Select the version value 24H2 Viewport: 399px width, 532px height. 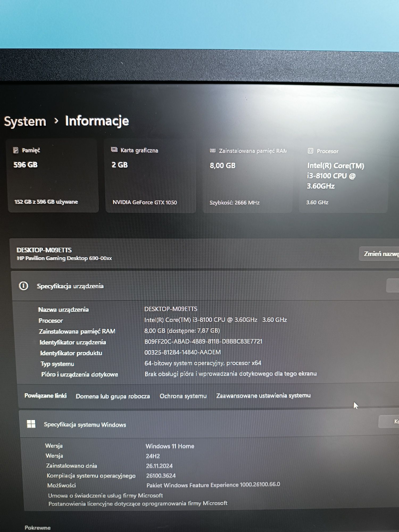click(x=153, y=456)
